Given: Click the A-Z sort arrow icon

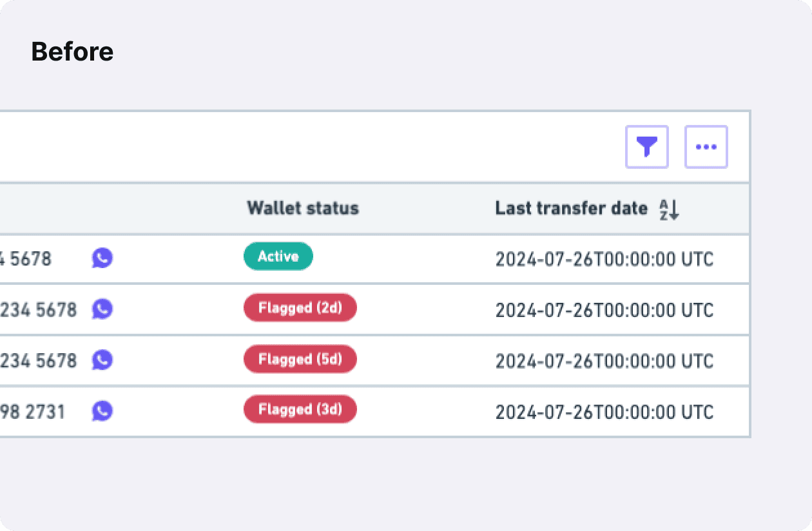Looking at the screenshot, I should (x=670, y=209).
